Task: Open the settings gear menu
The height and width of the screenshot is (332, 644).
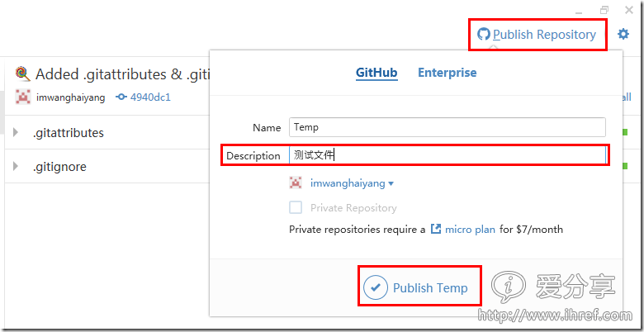Action: 623,34
